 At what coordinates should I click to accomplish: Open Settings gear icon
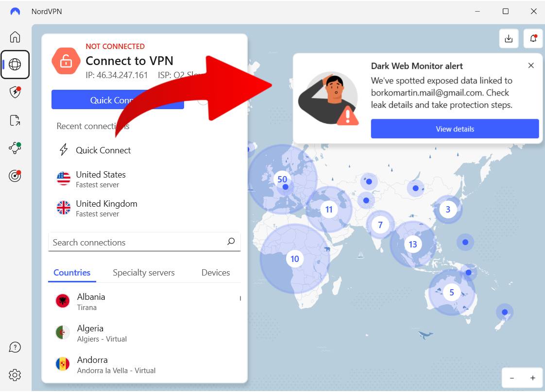click(x=15, y=375)
